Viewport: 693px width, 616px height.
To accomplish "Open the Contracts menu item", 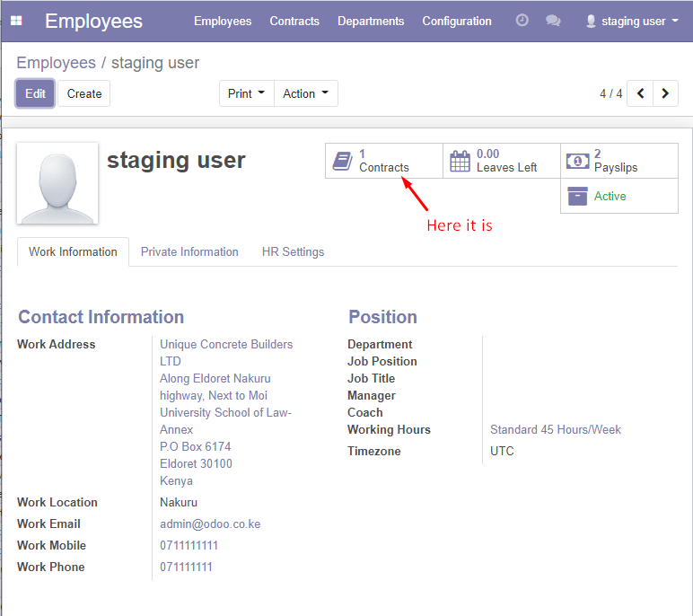I will pyautogui.click(x=294, y=21).
